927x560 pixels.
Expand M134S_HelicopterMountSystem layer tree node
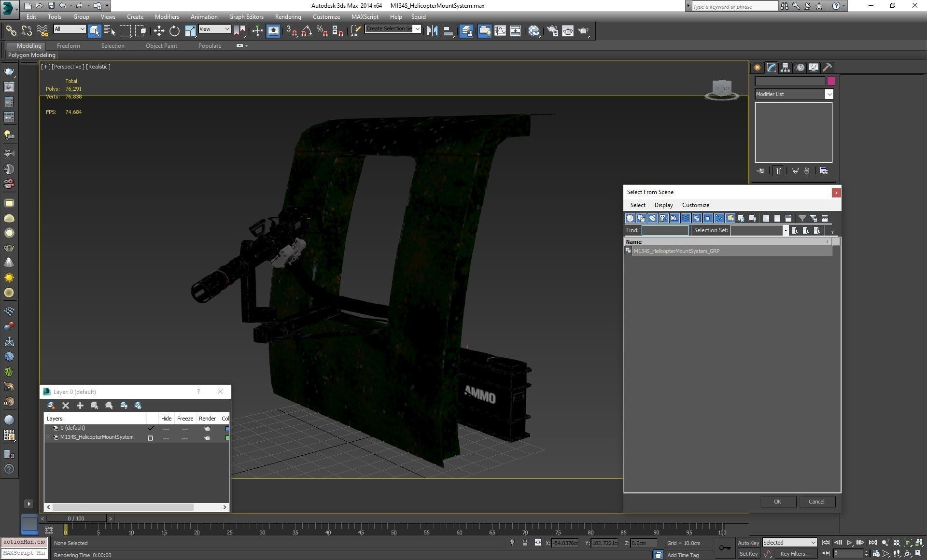[x=48, y=437]
